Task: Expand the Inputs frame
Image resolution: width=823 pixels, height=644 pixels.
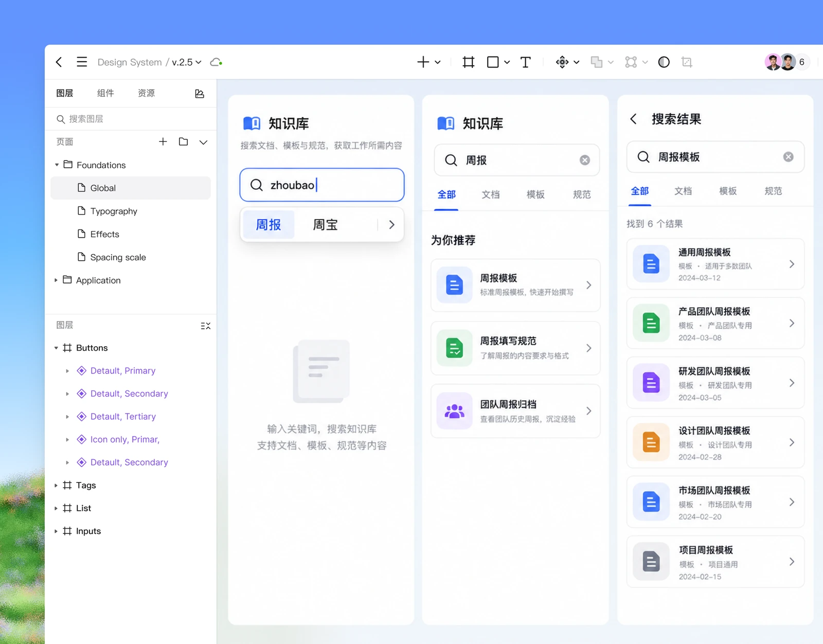Action: click(56, 531)
